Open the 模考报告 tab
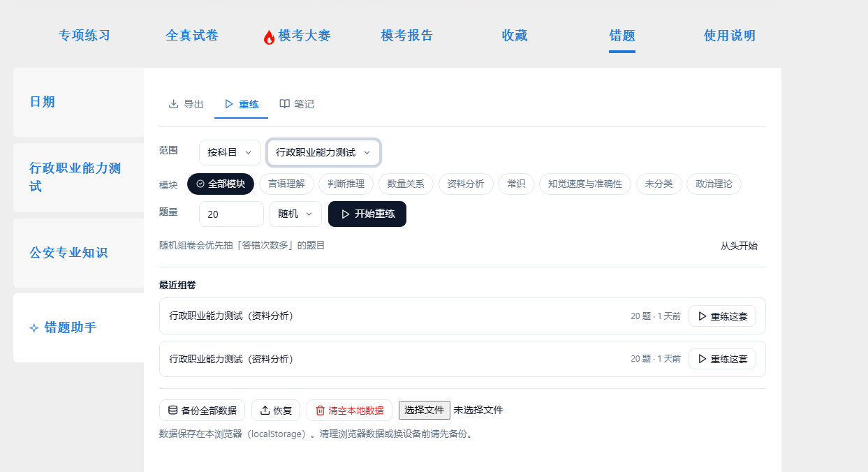 pyautogui.click(x=407, y=36)
